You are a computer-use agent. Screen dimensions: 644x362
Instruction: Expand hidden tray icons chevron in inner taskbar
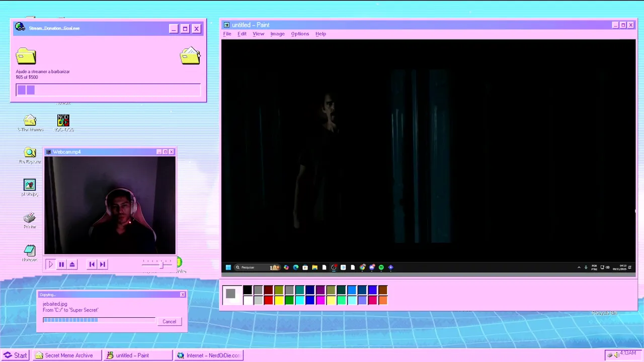pyautogui.click(x=579, y=267)
